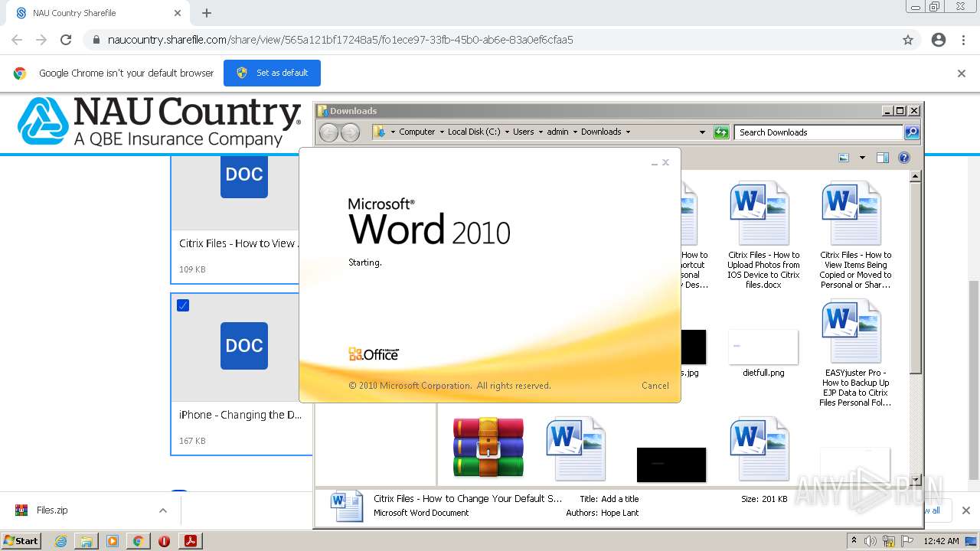Click Set as default button in Chrome
The image size is (980, 551).
pyautogui.click(x=272, y=73)
